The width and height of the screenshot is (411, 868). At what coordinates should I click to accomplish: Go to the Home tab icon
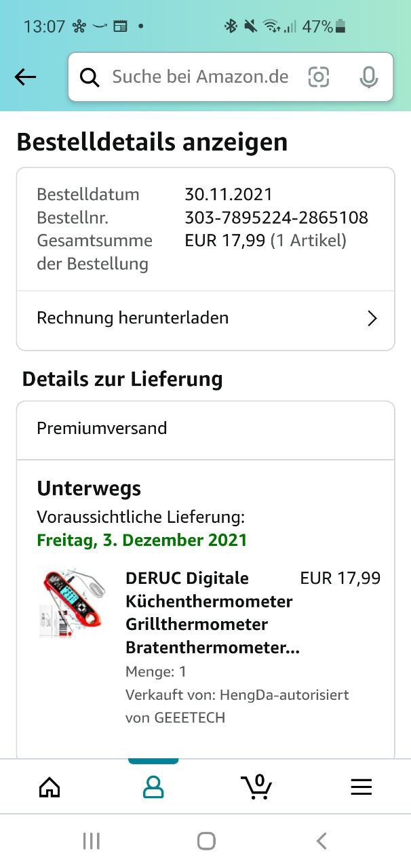coord(50,787)
